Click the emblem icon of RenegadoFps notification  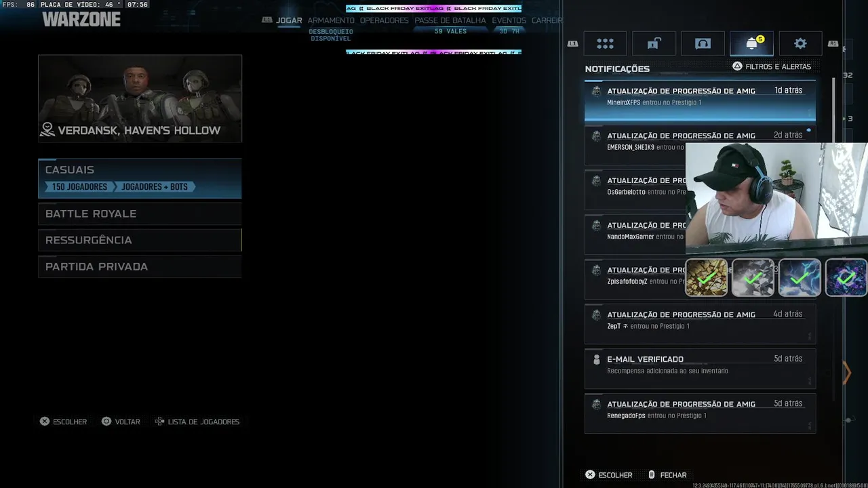[597, 404]
